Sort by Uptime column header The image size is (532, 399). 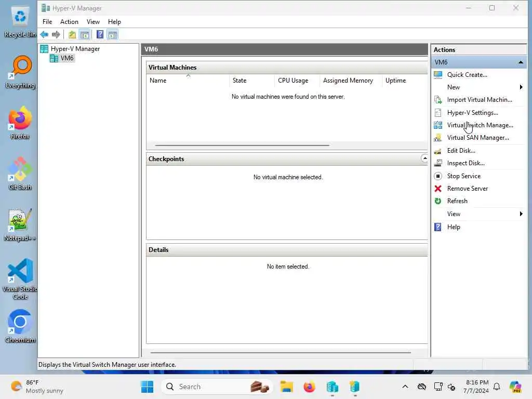(x=404, y=81)
